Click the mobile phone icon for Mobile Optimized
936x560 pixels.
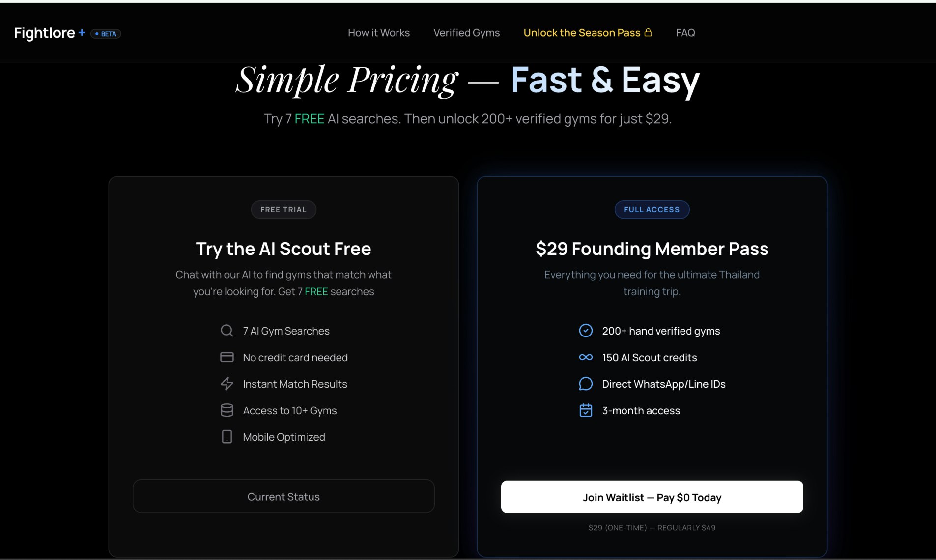[227, 437]
